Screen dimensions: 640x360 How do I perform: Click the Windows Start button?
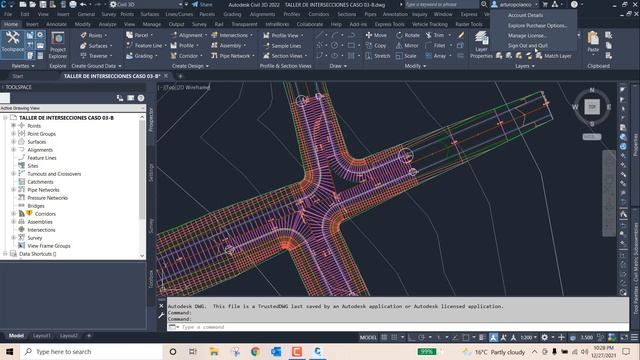pyautogui.click(x=9, y=351)
